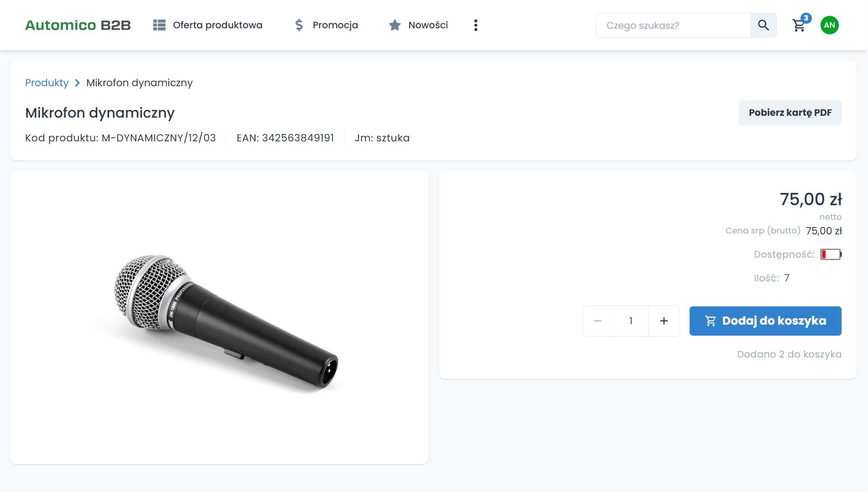The height and width of the screenshot is (492, 868).
Task: Click the microphone product image
Action: 226,322
